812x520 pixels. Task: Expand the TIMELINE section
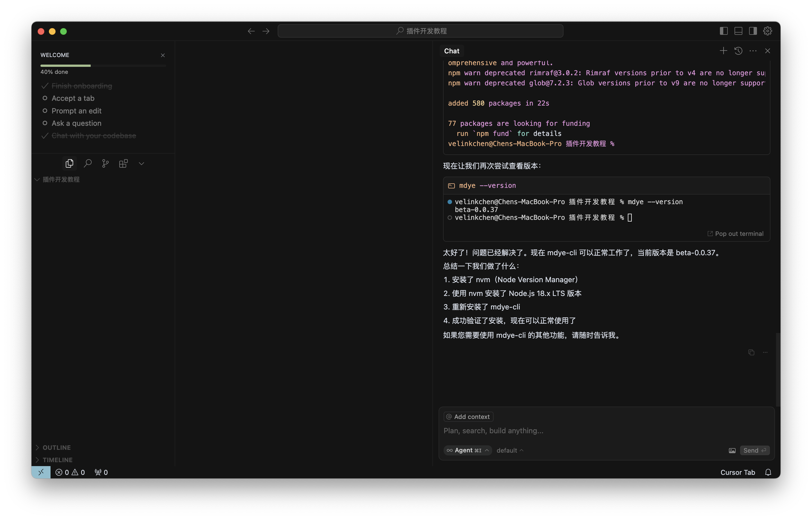pyautogui.click(x=57, y=460)
